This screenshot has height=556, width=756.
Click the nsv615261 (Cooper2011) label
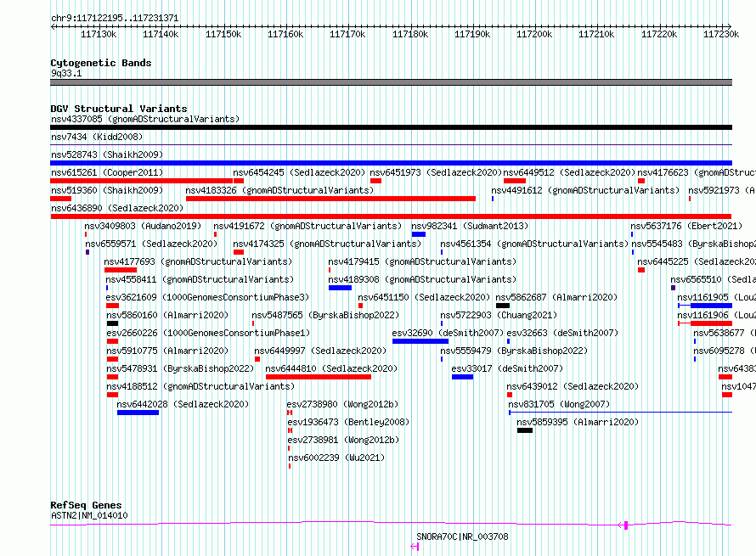pos(107,172)
